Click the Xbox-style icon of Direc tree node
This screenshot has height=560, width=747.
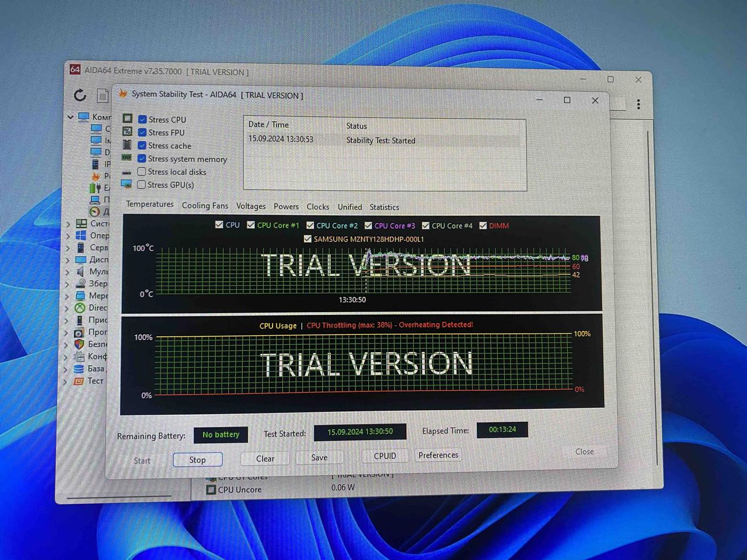tap(80, 308)
